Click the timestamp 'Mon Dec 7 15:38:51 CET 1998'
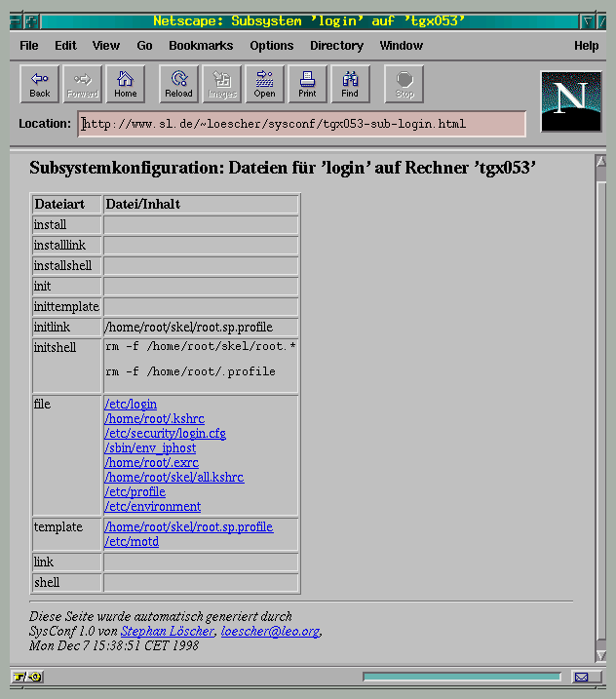Screen dimensions: 616x699 pos(114,645)
